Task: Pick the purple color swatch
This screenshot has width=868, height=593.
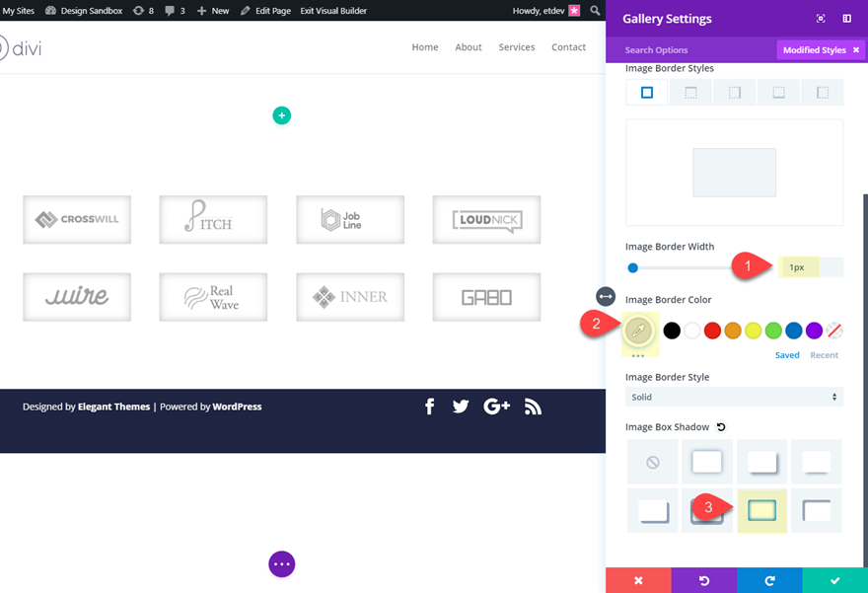Action: click(x=814, y=331)
